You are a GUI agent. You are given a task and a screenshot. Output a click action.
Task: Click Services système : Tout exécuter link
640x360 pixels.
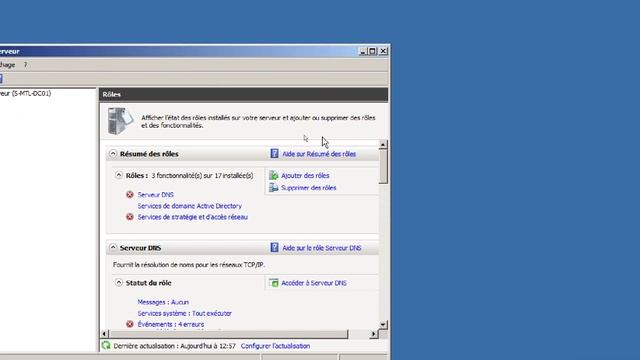point(184,313)
